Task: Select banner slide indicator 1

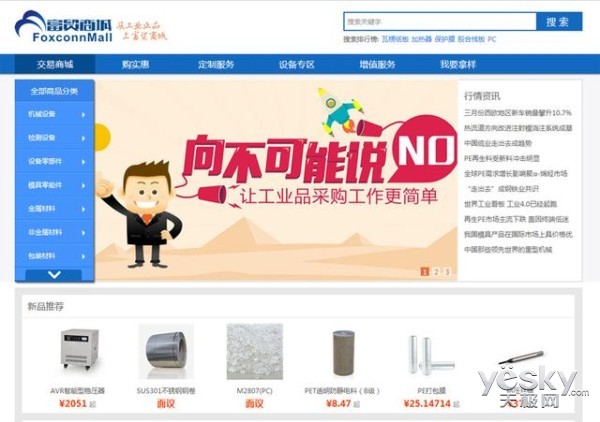Action: tap(425, 272)
